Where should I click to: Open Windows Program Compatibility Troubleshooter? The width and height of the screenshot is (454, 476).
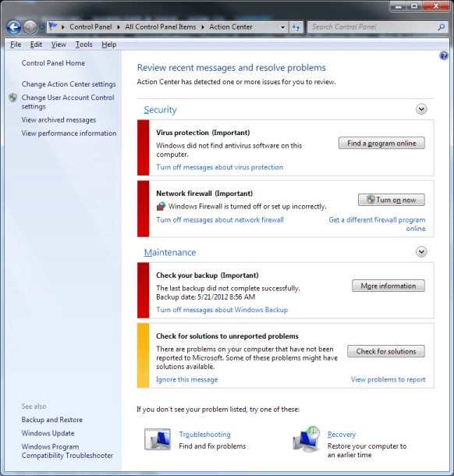point(67,451)
